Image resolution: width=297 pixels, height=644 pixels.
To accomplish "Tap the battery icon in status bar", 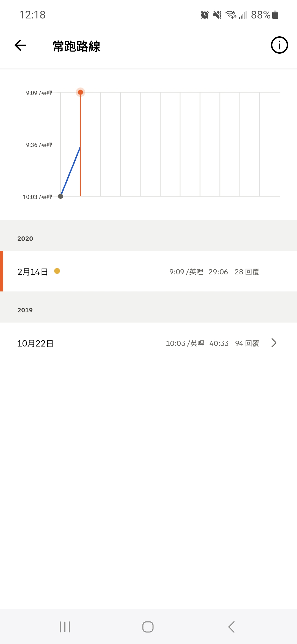I will [275, 15].
